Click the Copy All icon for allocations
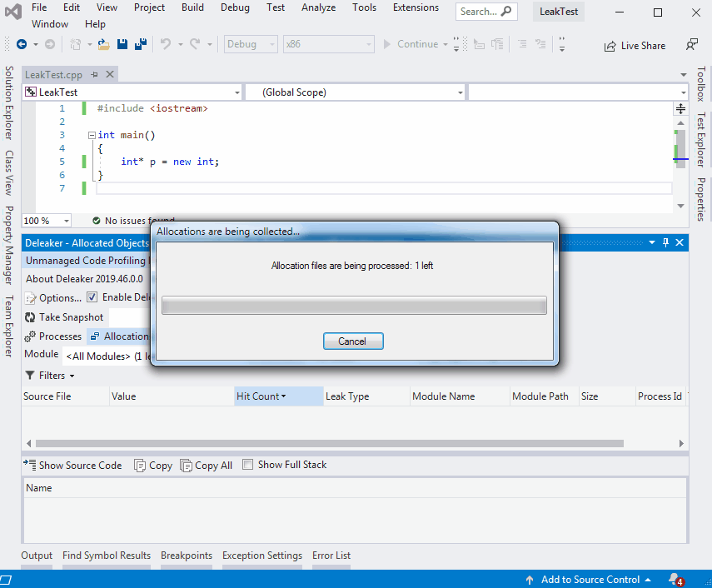 tap(206, 465)
